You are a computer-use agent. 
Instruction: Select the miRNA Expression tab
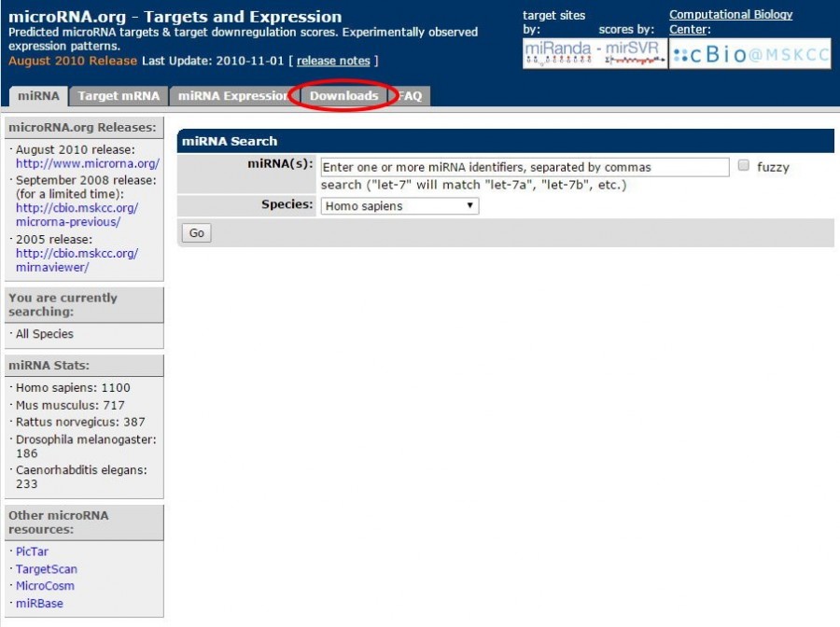tap(232, 96)
